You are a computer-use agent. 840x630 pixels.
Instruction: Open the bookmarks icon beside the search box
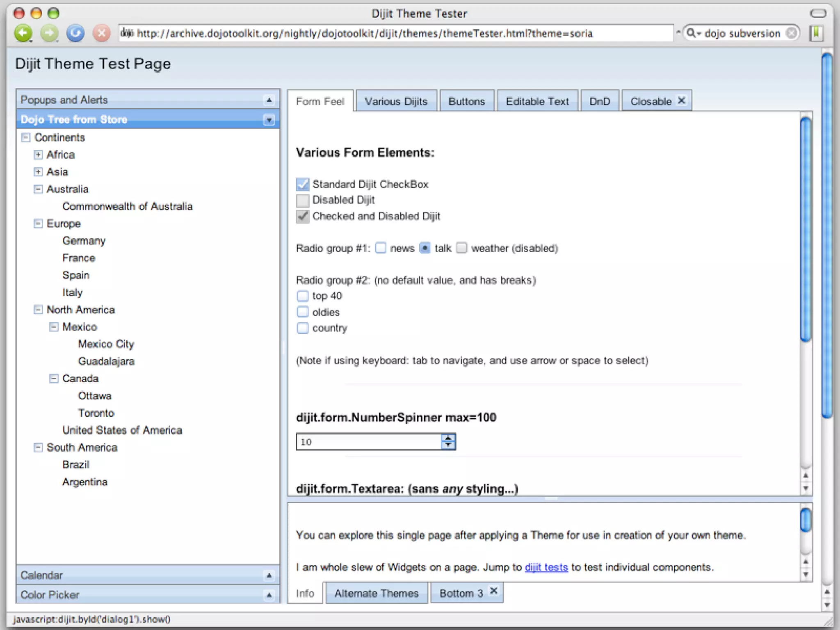817,33
